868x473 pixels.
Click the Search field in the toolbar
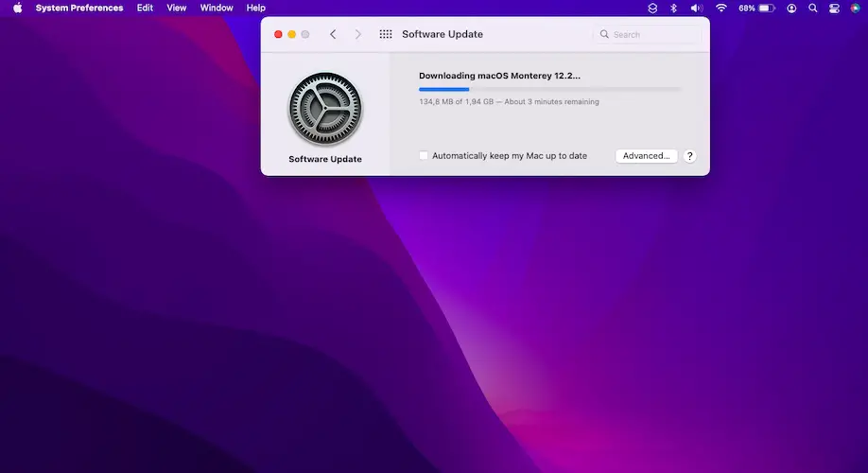coord(649,34)
